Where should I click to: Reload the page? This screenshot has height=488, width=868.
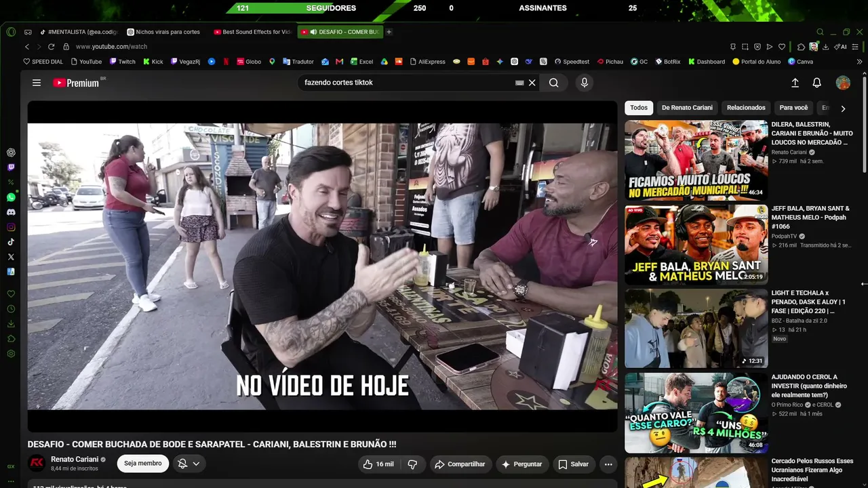[x=51, y=47]
